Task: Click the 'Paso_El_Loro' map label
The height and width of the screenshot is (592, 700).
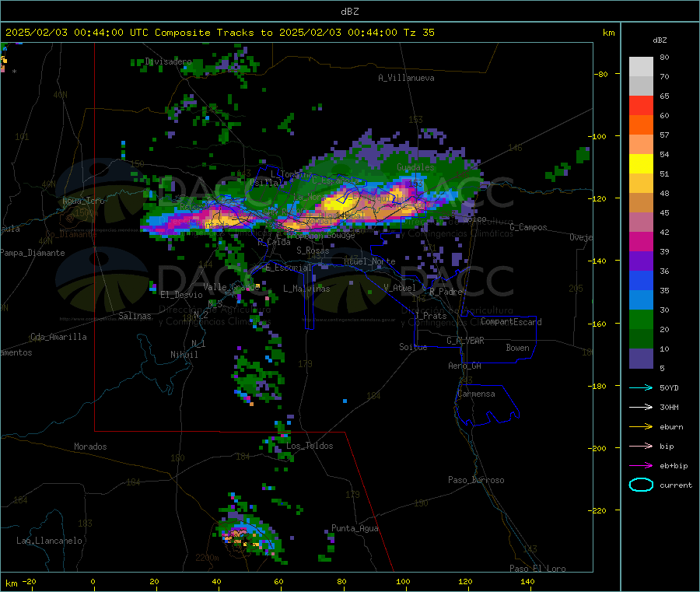Action: point(537,569)
